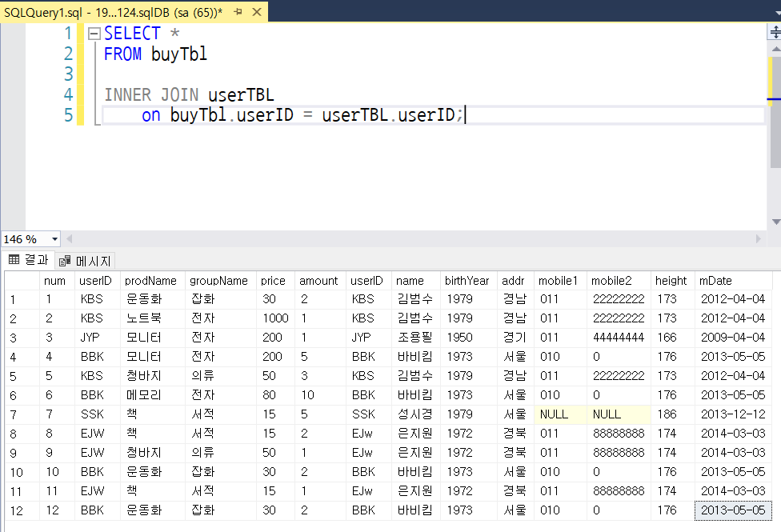Click the name column header
Screen dimensions: 781x532
tap(416, 281)
